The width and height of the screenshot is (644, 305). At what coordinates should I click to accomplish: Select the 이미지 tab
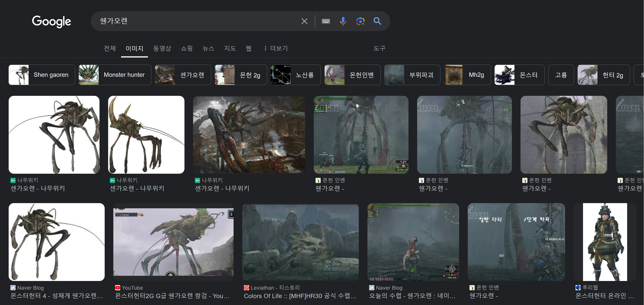click(x=134, y=48)
